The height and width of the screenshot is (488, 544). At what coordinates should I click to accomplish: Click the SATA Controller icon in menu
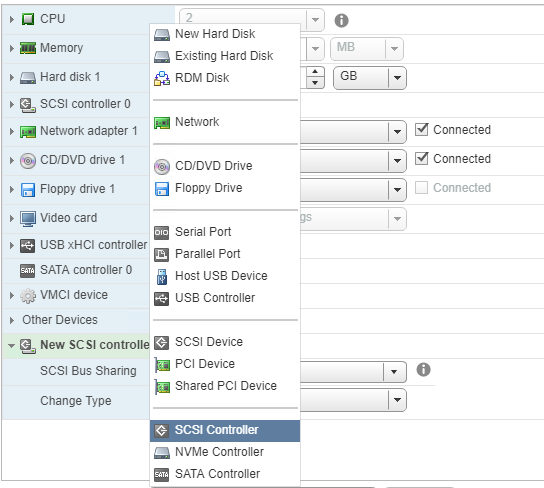click(x=162, y=474)
